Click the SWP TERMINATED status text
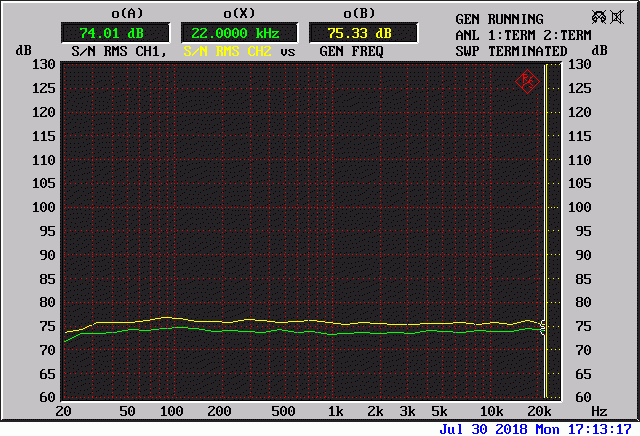The height and width of the screenshot is (436, 640). click(511, 51)
